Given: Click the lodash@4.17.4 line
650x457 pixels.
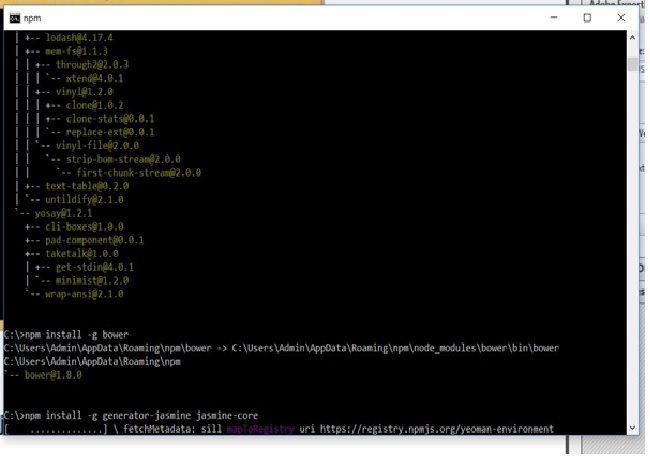Looking at the screenshot, I should pos(79,38).
